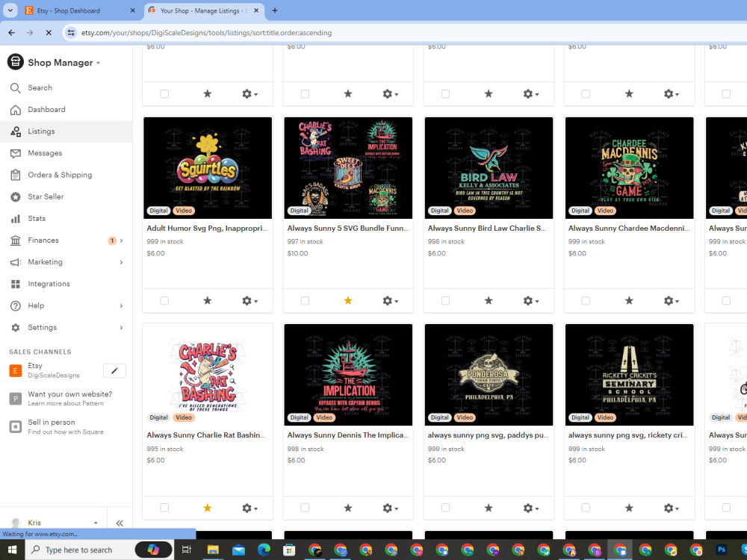Image resolution: width=747 pixels, height=560 pixels.
Task: Open gear menu for rickety cricket listing
Action: click(x=672, y=508)
